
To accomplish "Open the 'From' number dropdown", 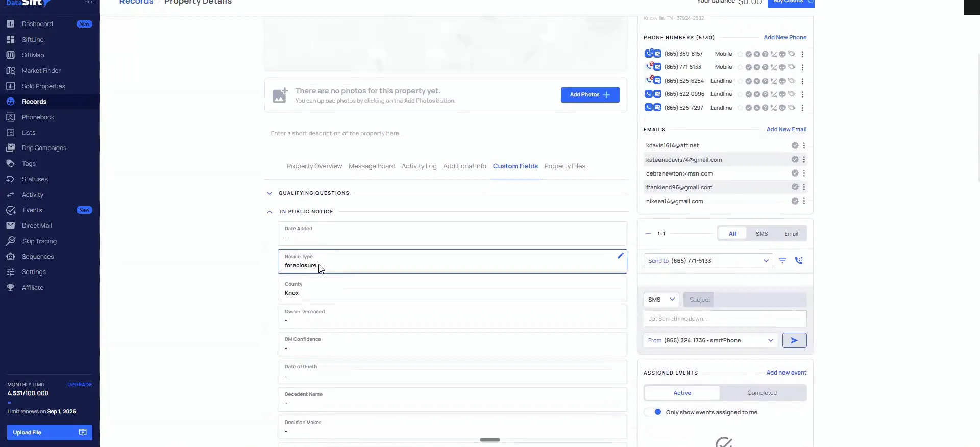I will [x=710, y=340].
